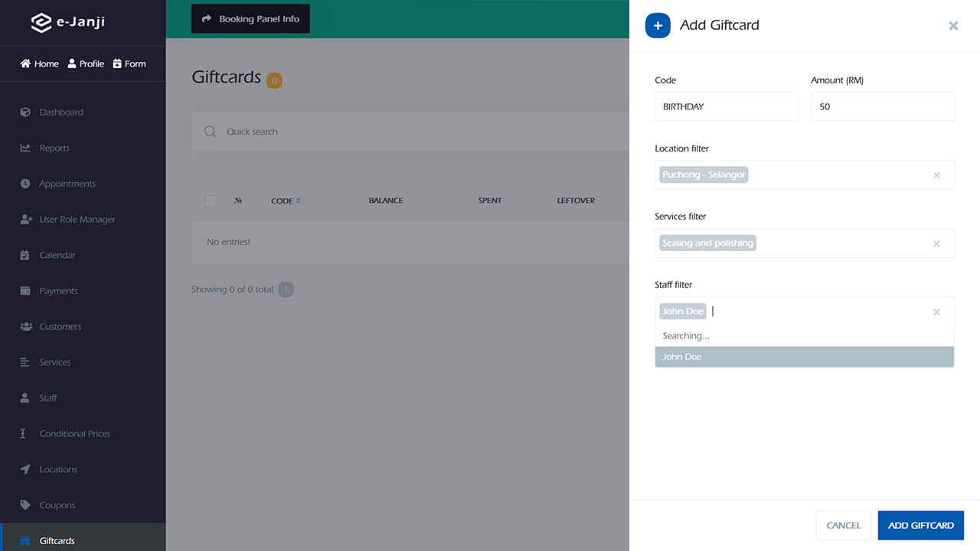Close the Add Giftcard panel

[953, 26]
